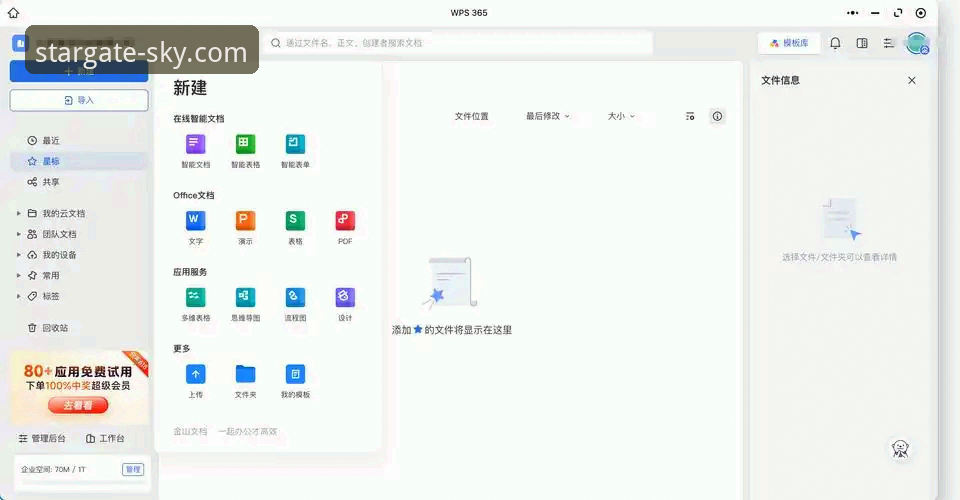Image resolution: width=960 pixels, height=500 pixels.
Task: Click the home icon in title bar
Action: [13, 12]
